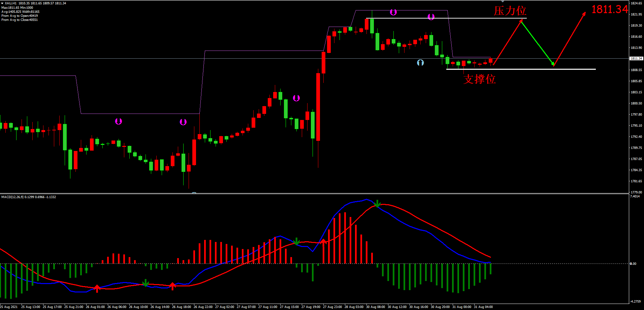Select magenta circle marker above 26 Aug 18:00
The height and width of the screenshot is (310, 644).
tap(183, 122)
